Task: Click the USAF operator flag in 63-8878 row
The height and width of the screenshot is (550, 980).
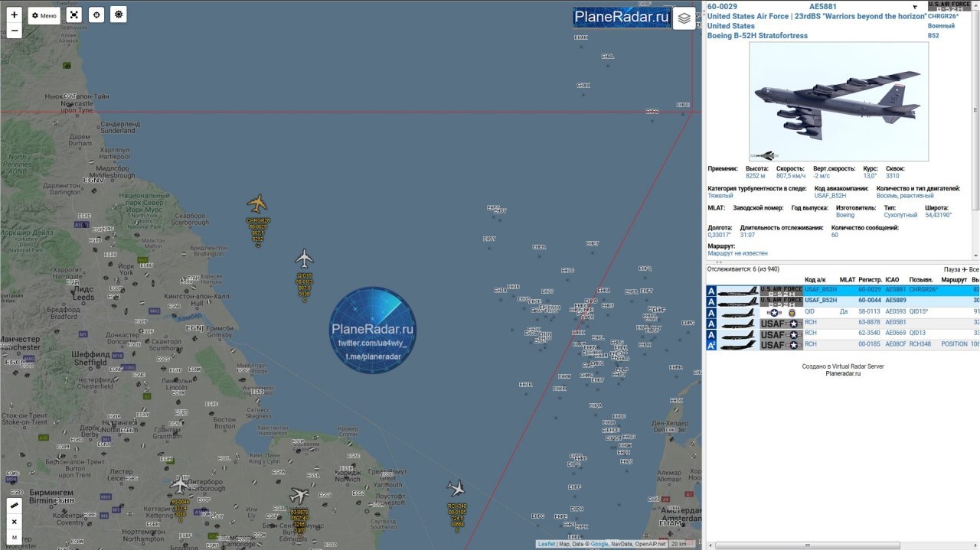Action: pos(781,323)
